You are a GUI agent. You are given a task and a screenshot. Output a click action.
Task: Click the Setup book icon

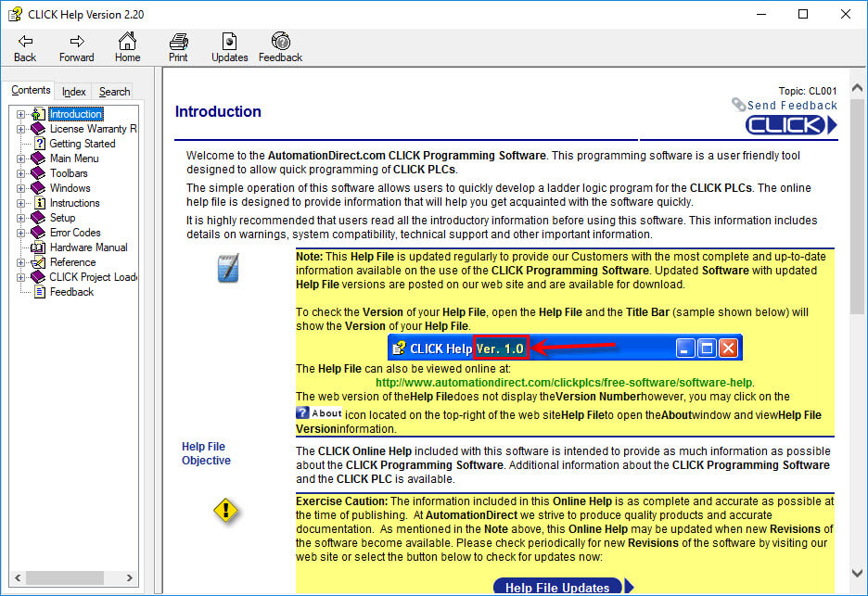38,218
